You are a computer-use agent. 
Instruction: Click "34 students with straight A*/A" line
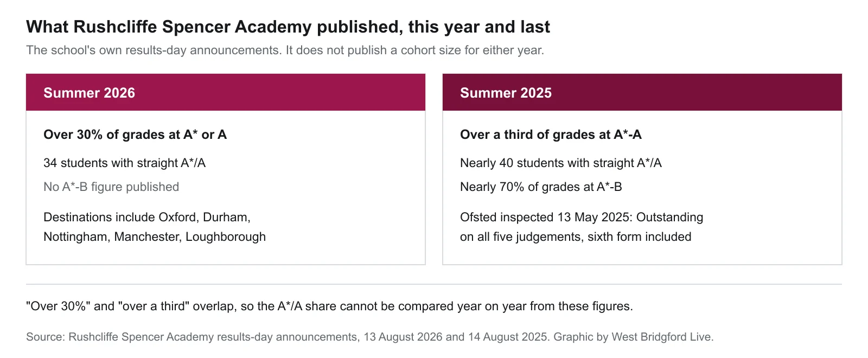[x=125, y=163]
